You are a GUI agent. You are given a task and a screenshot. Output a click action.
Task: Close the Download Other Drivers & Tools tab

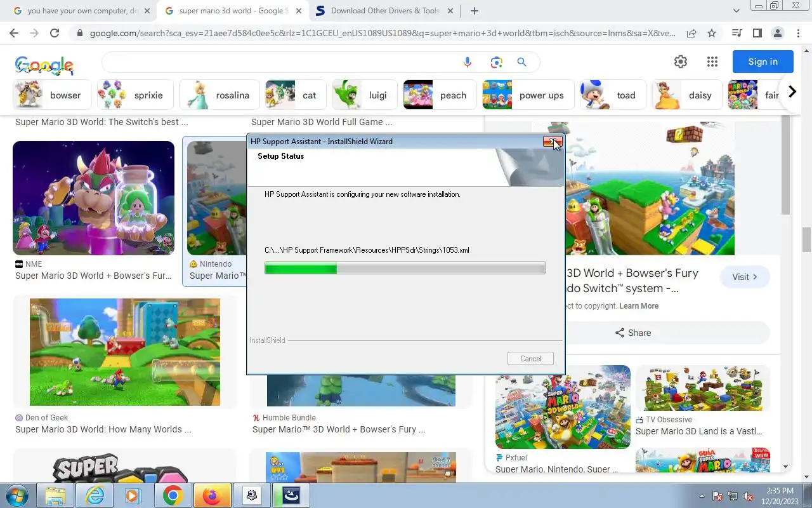point(452,11)
